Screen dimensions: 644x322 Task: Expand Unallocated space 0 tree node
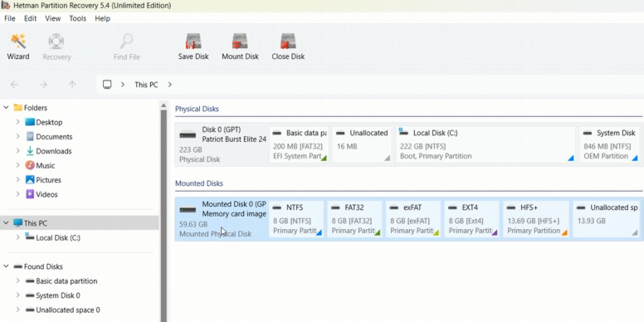[18, 310]
